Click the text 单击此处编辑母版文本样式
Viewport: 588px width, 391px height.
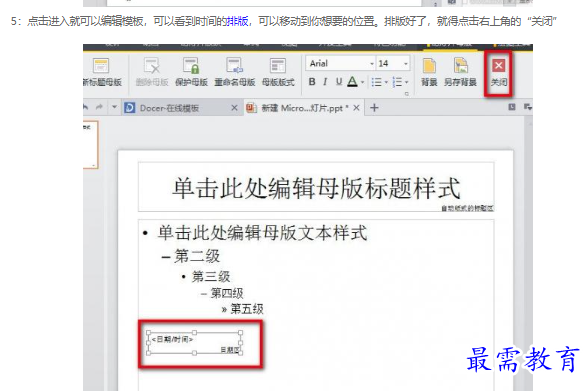click(262, 232)
